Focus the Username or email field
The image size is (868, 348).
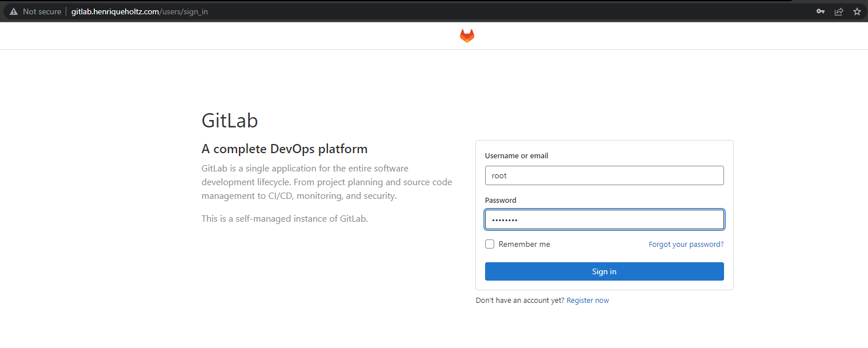click(x=605, y=175)
